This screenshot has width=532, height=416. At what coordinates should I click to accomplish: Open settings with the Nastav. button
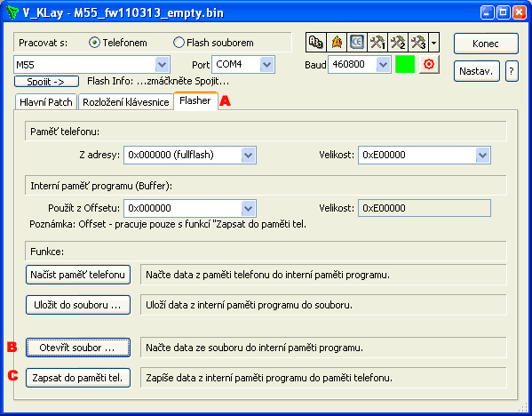[x=476, y=71]
